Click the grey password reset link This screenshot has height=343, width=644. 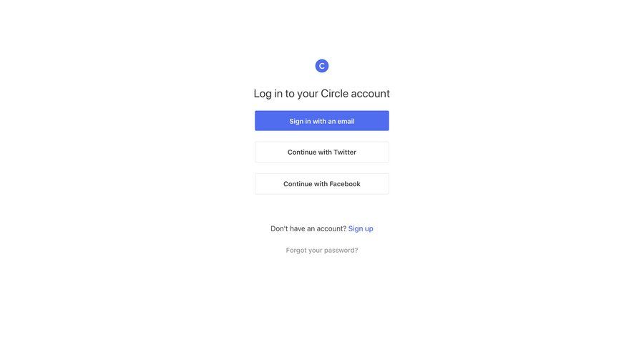pos(321,250)
